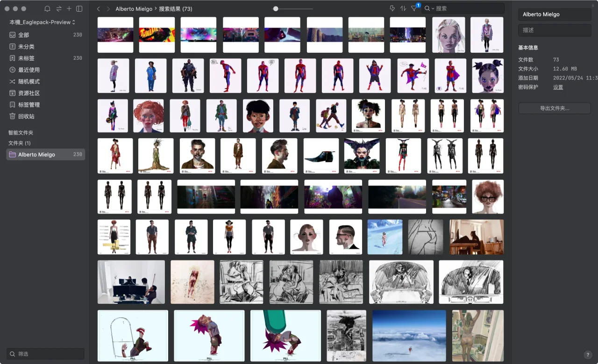Viewport: 598px width, 364px height.
Task: Select the blonde woman portrait thumbnail
Action: (448, 35)
